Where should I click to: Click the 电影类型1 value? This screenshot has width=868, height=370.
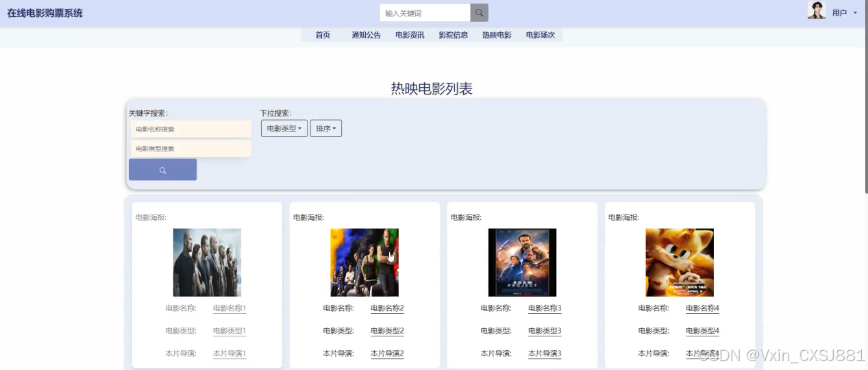(x=230, y=331)
